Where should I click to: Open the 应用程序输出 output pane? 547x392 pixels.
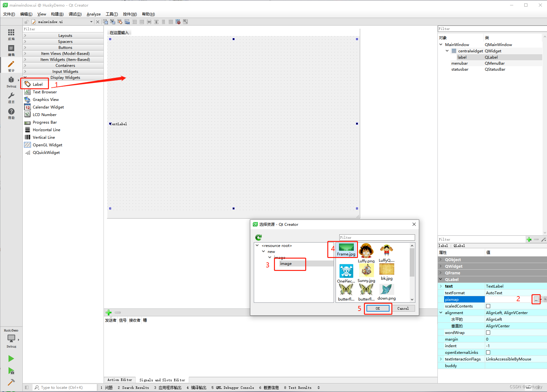tap(168, 388)
